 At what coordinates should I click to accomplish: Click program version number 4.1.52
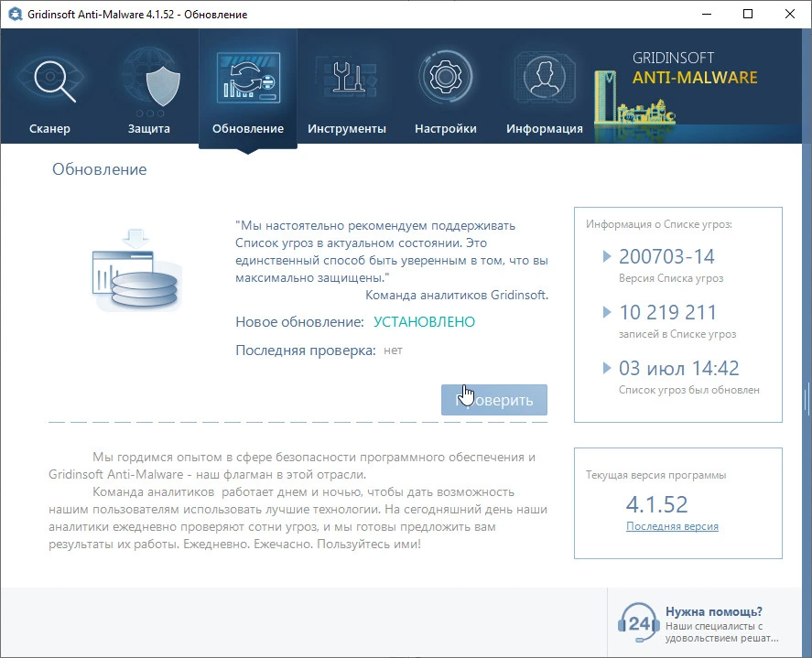coord(656,504)
